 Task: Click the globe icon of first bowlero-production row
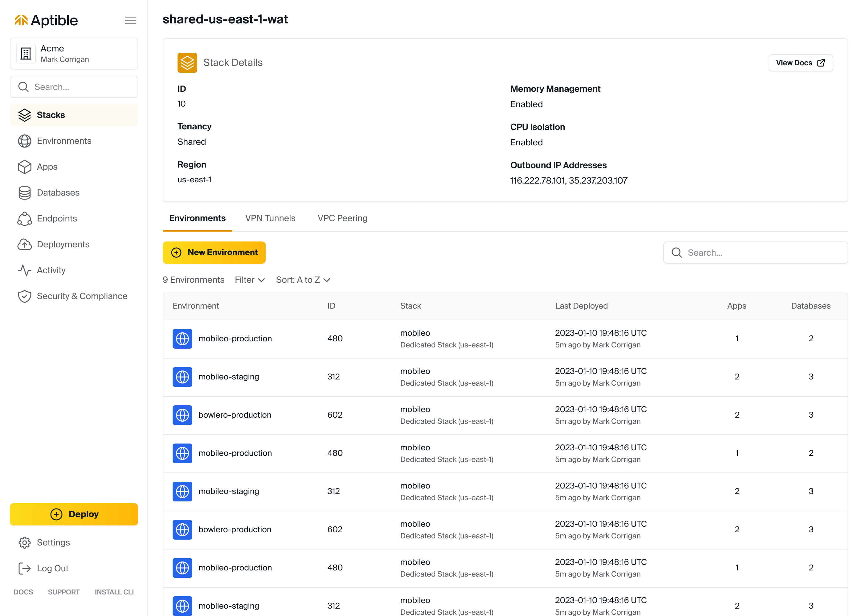point(182,415)
